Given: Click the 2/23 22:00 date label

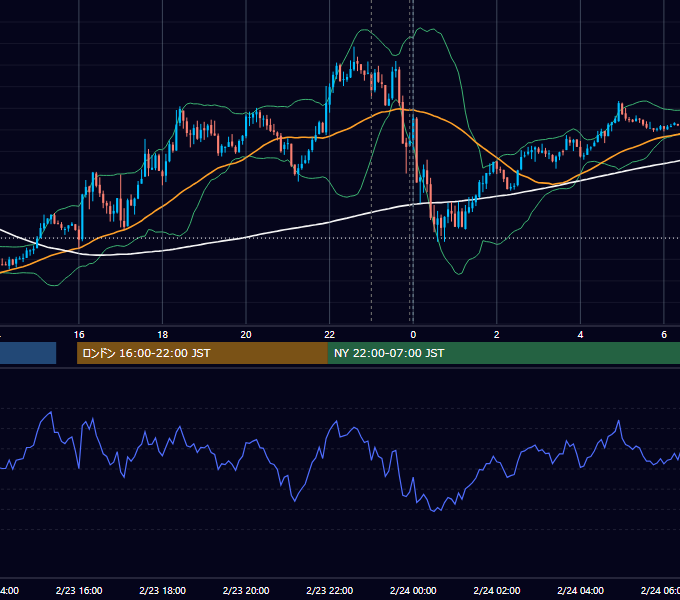Looking at the screenshot, I should (x=330, y=590).
